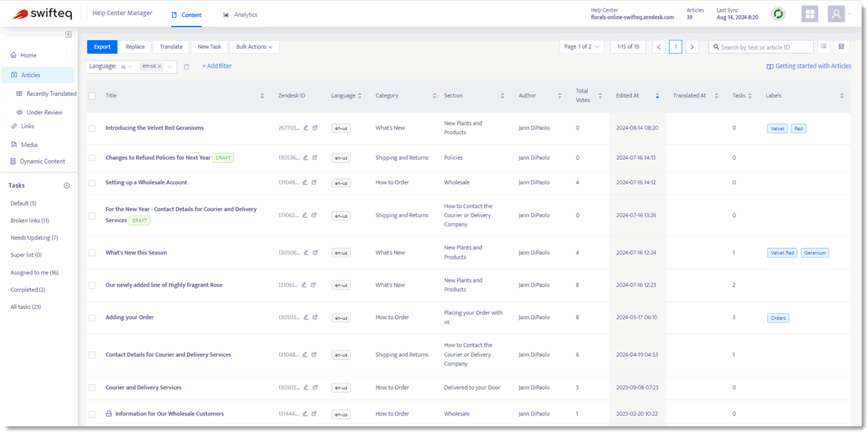Click the search by text or article ID field
The image size is (868, 432).
[761, 47]
